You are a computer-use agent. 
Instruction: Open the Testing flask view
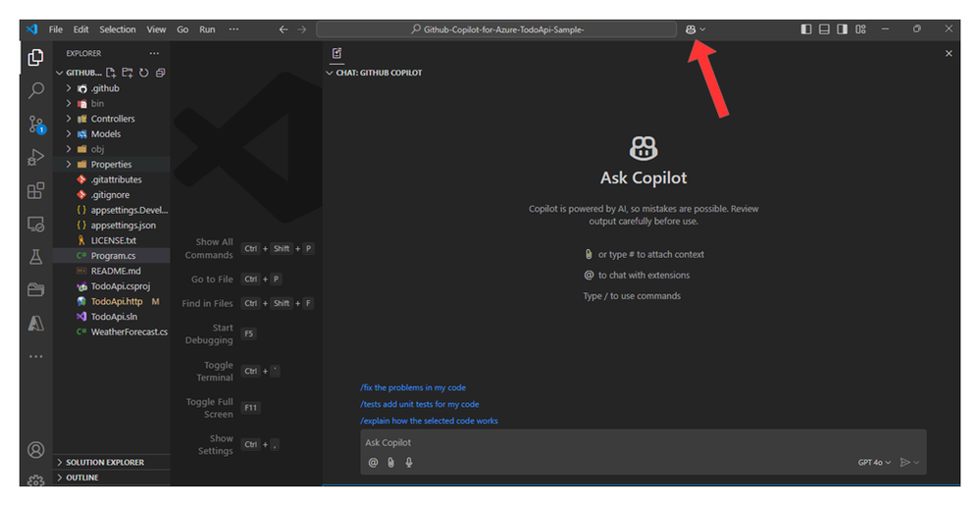pyautogui.click(x=35, y=257)
